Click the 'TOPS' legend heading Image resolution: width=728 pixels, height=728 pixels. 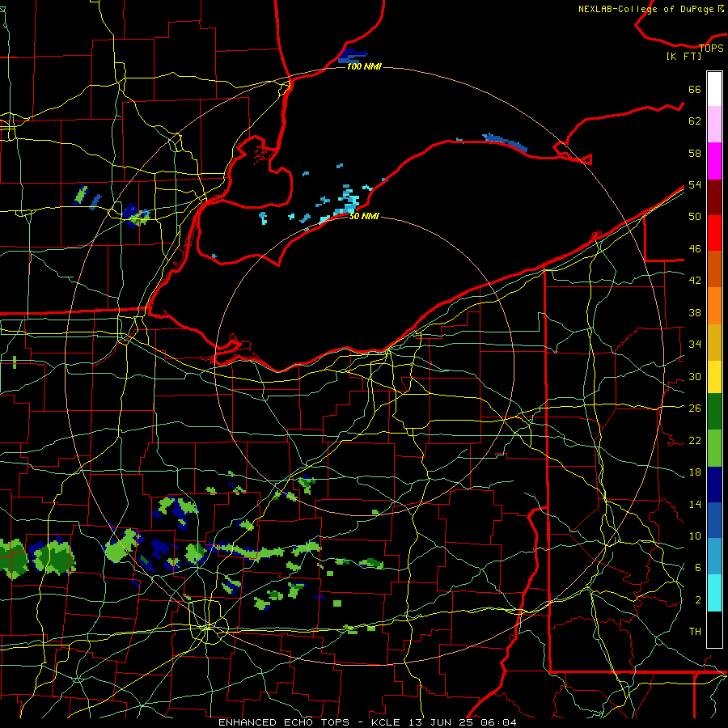click(711, 48)
